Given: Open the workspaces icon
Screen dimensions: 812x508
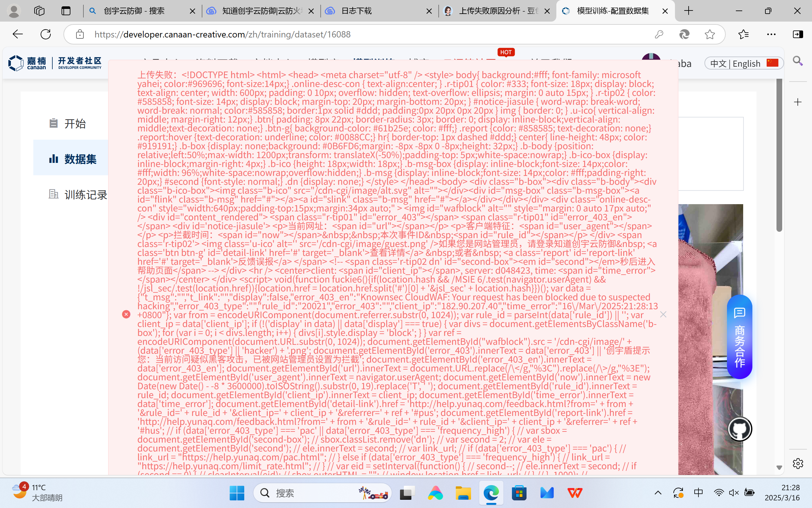Looking at the screenshot, I should point(39,11).
